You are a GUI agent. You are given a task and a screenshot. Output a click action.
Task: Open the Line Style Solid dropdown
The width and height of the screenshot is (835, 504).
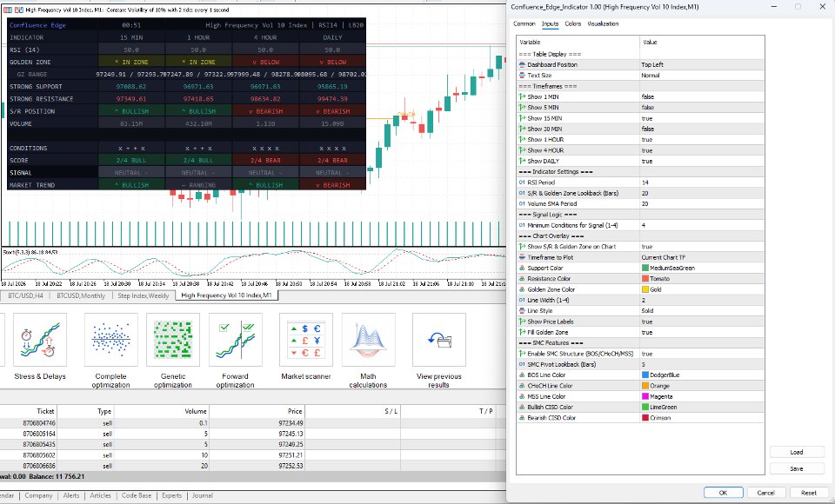point(702,310)
